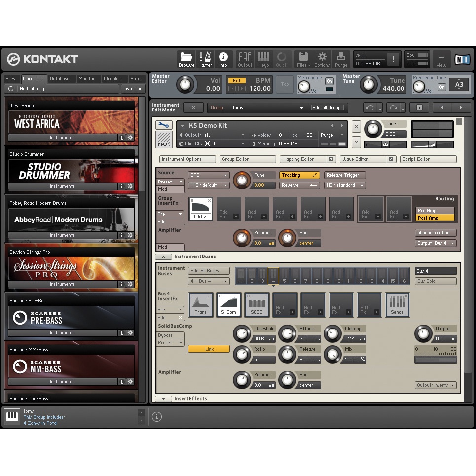Image resolution: width=476 pixels, height=476 pixels.
Task: Open the Options gear icon
Action: point(322,59)
